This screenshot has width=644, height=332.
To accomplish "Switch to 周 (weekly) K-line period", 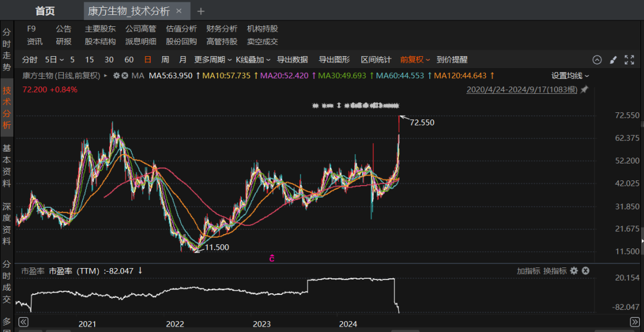I will pos(165,60).
